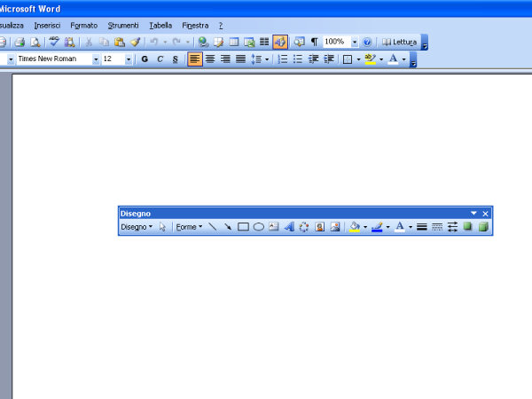Insert WordArt from the Disegno toolbar
Viewport: 532px width, 399px height.
tap(288, 227)
